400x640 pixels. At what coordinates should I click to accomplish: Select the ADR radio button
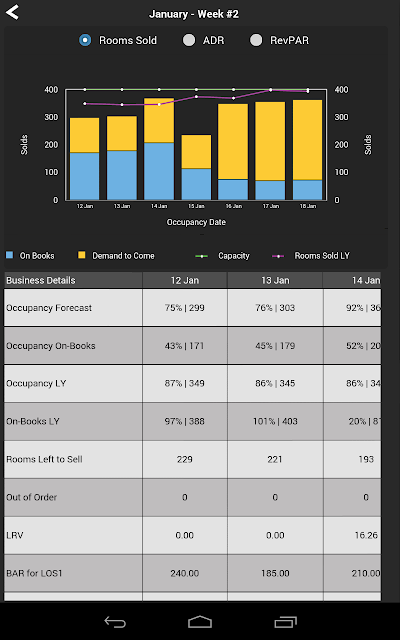(x=189, y=40)
